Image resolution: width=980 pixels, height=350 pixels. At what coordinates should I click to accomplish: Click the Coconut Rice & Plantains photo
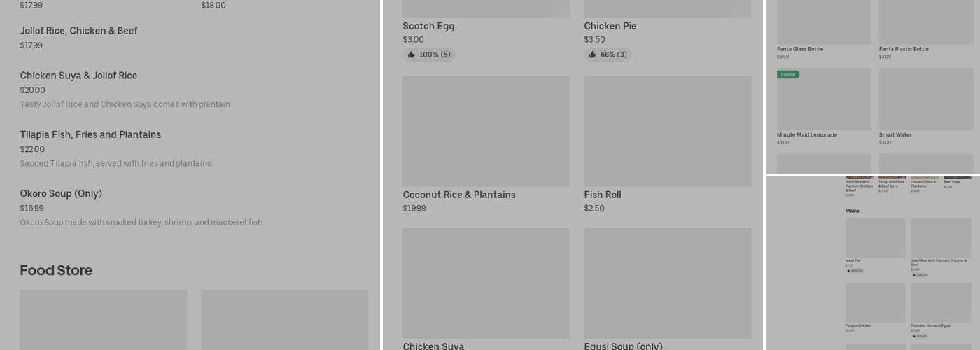(486, 131)
